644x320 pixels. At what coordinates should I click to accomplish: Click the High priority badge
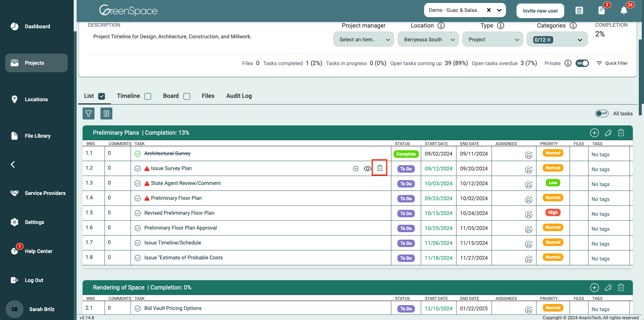pyautogui.click(x=553, y=213)
